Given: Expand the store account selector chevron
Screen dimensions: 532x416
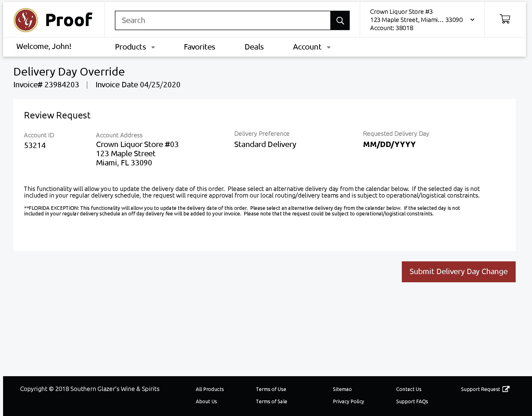Looking at the screenshot, I should pos(472,20).
